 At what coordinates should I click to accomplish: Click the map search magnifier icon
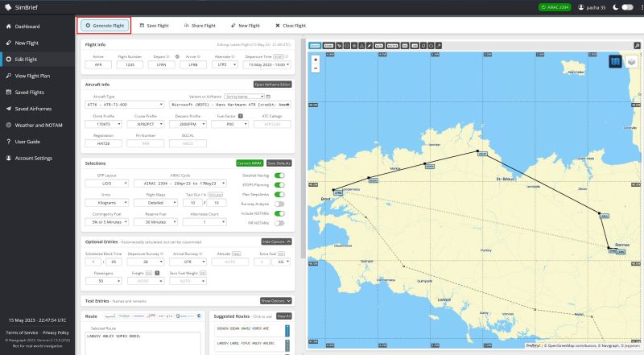coord(637,46)
